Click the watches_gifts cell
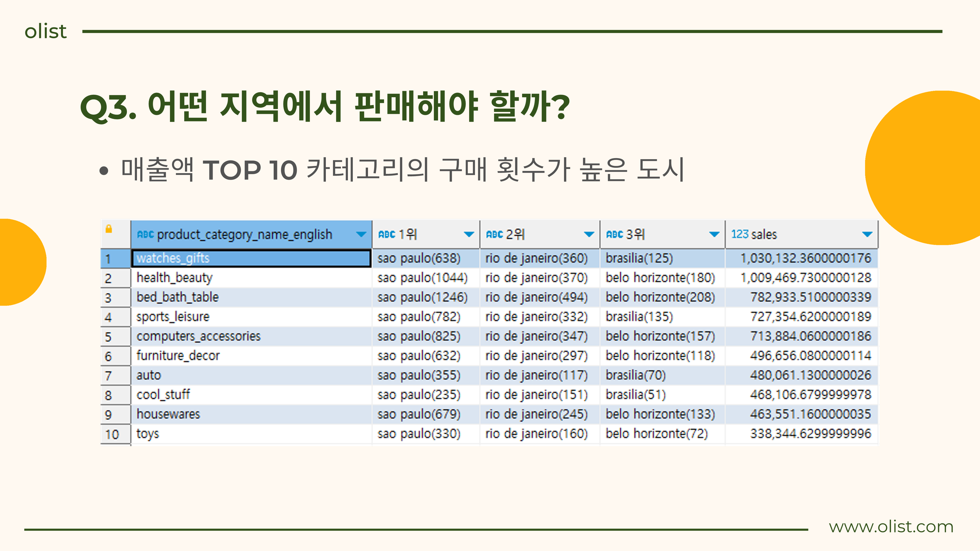Image resolution: width=980 pixels, height=551 pixels. [251, 258]
